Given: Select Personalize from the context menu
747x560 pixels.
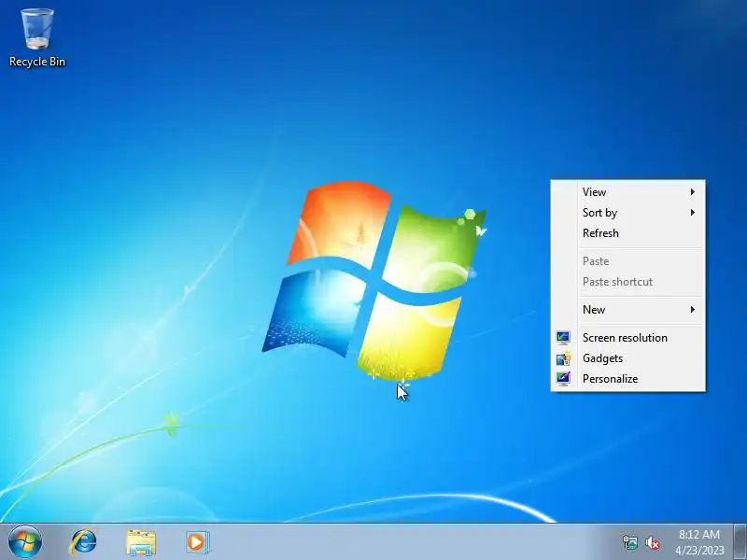Looking at the screenshot, I should (627, 379).
